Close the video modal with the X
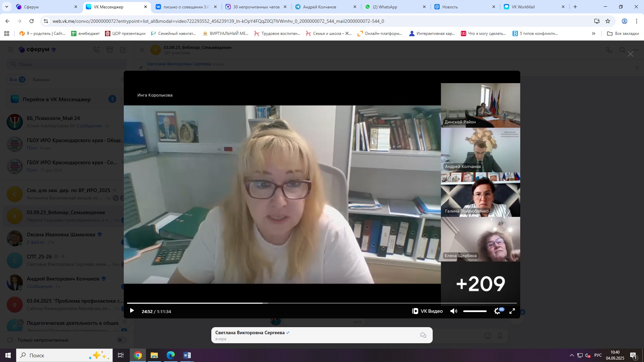The height and width of the screenshot is (362, 644). pyautogui.click(x=631, y=54)
